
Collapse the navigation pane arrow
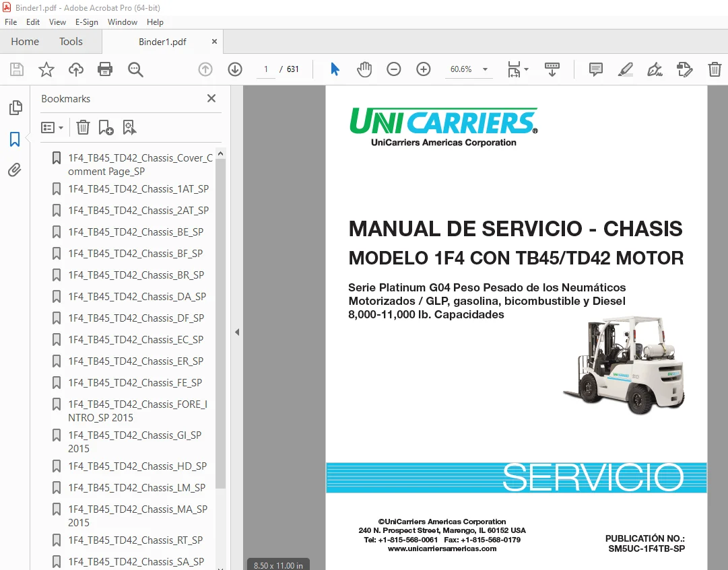(237, 332)
